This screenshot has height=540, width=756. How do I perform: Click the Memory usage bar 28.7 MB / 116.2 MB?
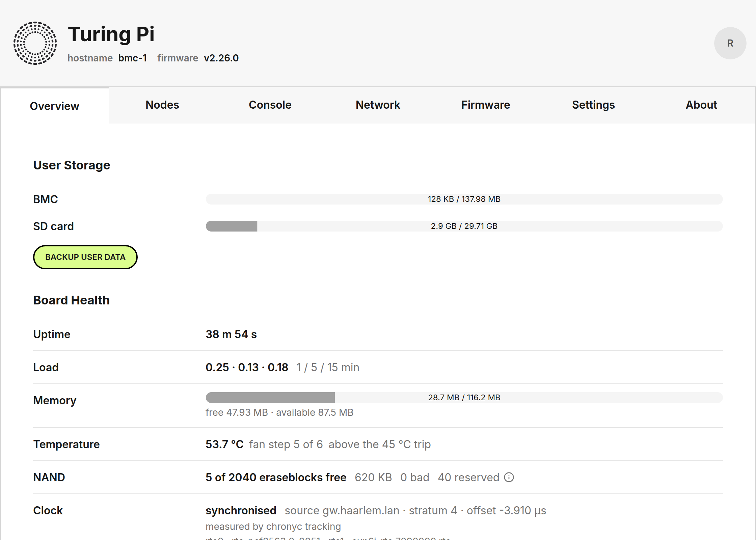(x=464, y=398)
